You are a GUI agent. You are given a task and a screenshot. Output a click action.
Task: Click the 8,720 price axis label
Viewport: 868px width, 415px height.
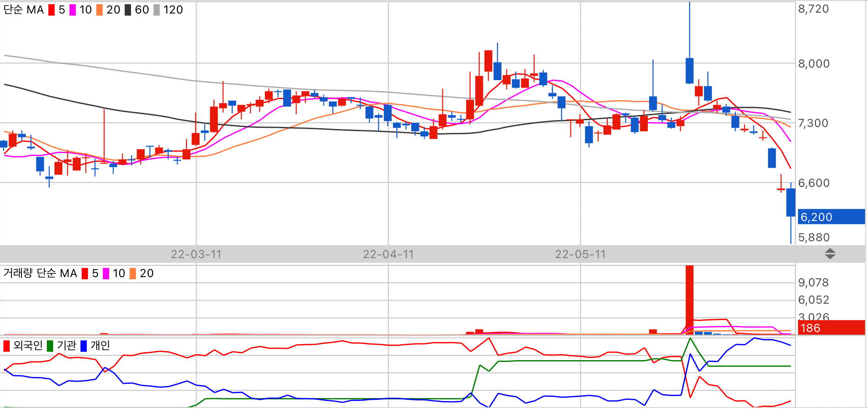(814, 9)
